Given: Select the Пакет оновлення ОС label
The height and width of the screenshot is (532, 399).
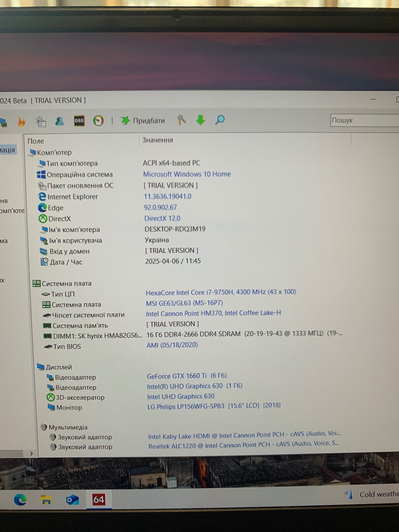Looking at the screenshot, I should (x=80, y=186).
